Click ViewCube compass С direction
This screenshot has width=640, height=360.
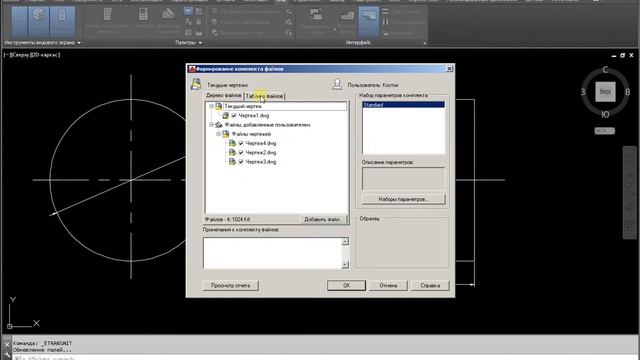(605, 70)
